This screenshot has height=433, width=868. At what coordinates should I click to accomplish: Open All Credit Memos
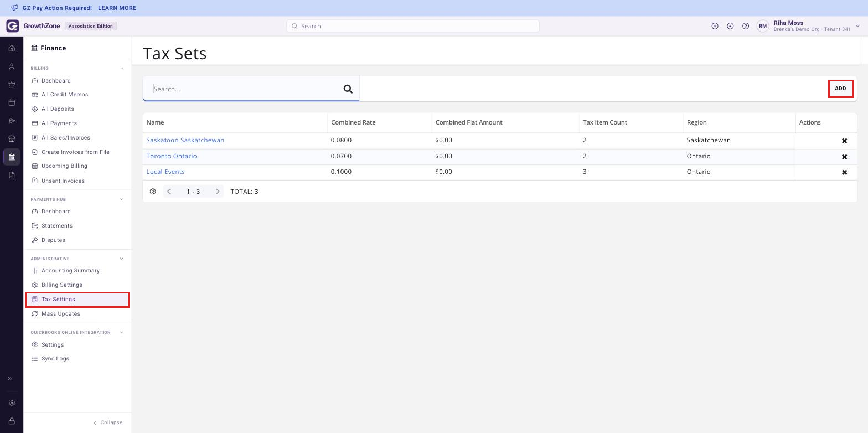pyautogui.click(x=77, y=95)
